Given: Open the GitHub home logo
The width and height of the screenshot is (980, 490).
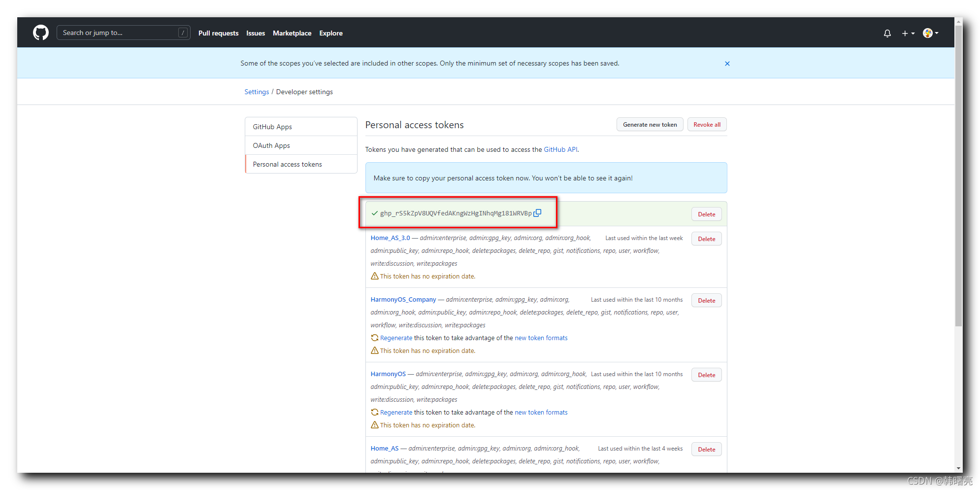Looking at the screenshot, I should pyautogui.click(x=41, y=33).
